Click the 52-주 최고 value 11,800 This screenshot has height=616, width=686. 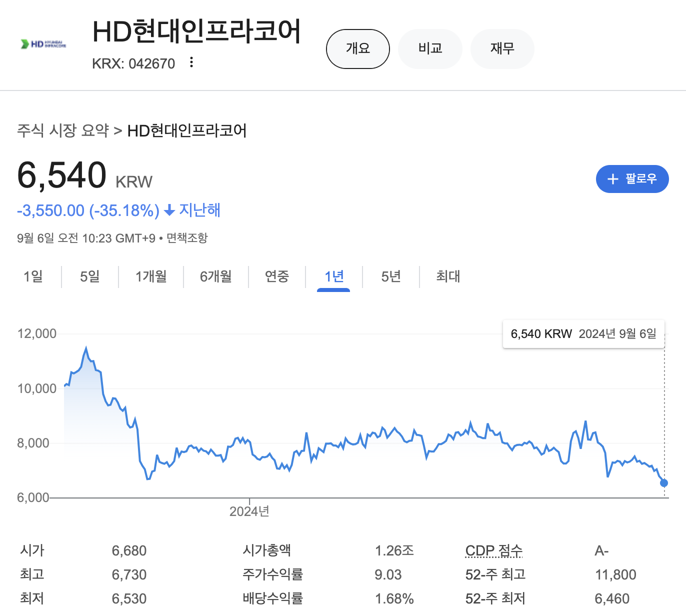[x=615, y=575]
